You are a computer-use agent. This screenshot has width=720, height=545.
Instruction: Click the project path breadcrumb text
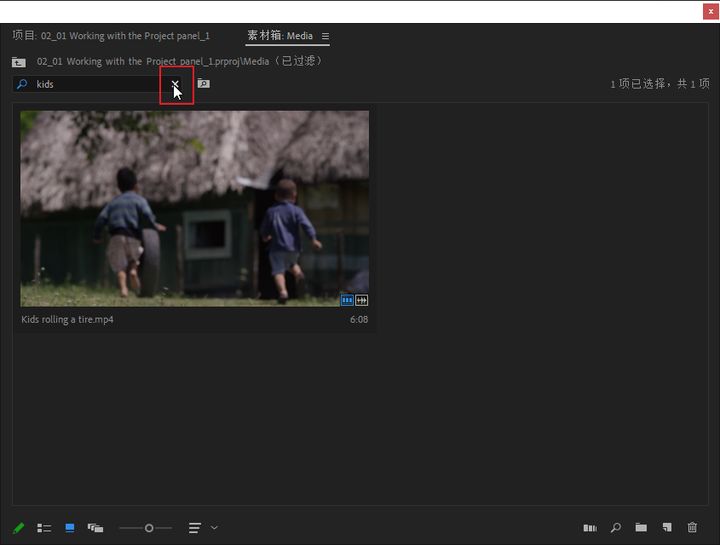[180, 61]
